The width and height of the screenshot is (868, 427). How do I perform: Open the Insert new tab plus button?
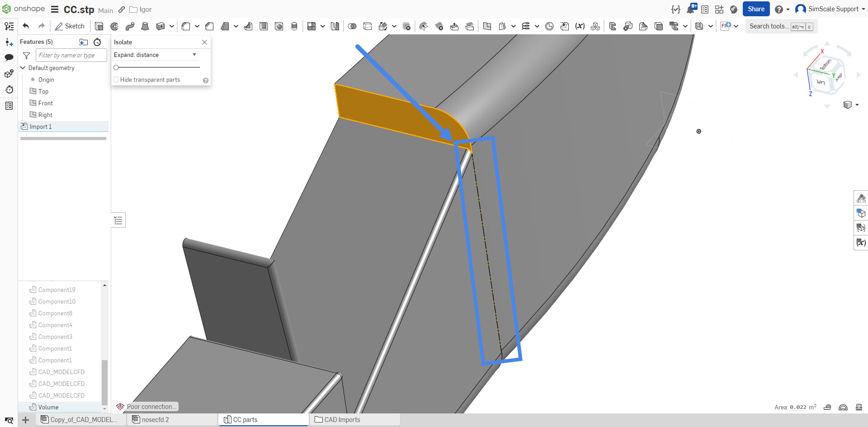26,420
